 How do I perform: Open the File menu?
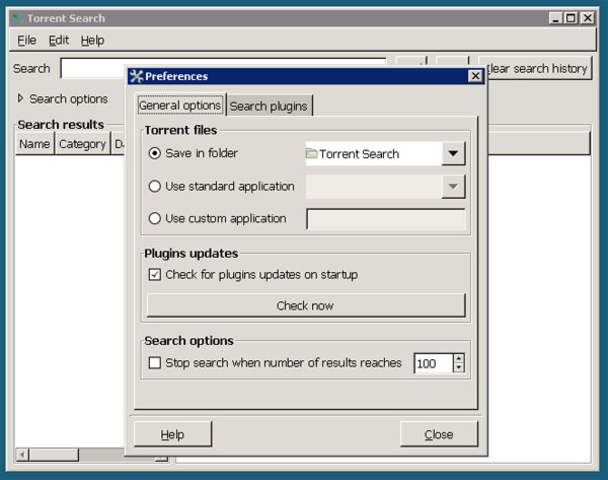coord(27,40)
